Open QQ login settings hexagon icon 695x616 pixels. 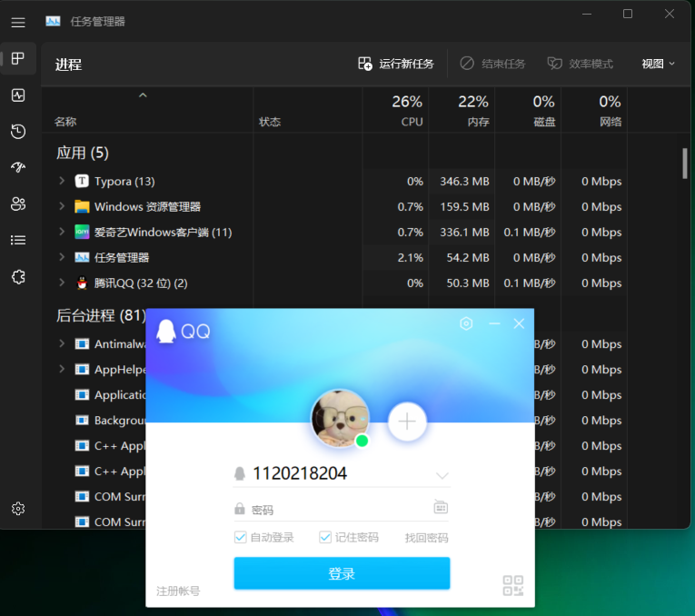click(466, 323)
